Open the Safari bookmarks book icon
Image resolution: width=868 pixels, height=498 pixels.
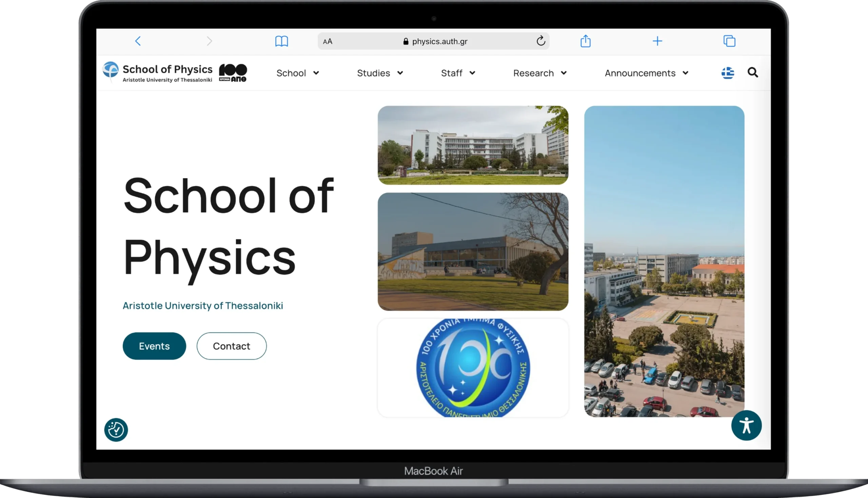click(281, 41)
